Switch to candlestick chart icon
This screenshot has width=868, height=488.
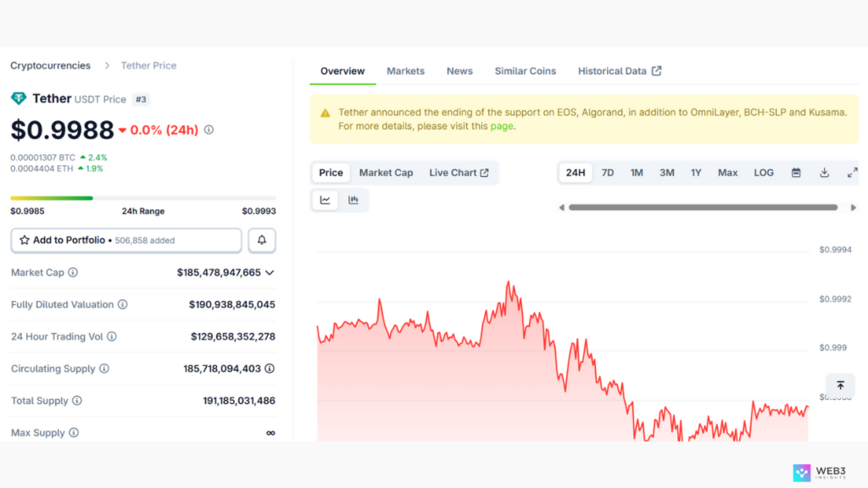(x=353, y=200)
